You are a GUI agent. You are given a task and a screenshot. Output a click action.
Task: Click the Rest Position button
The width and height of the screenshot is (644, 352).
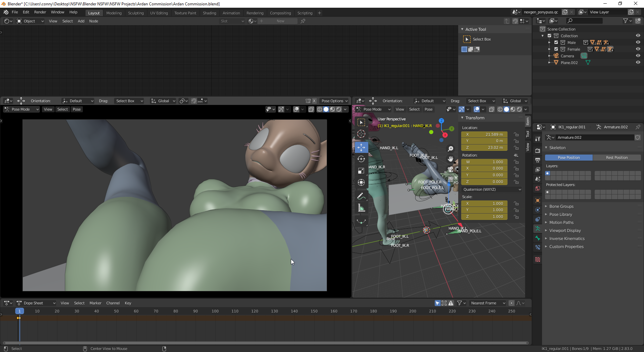pyautogui.click(x=616, y=158)
